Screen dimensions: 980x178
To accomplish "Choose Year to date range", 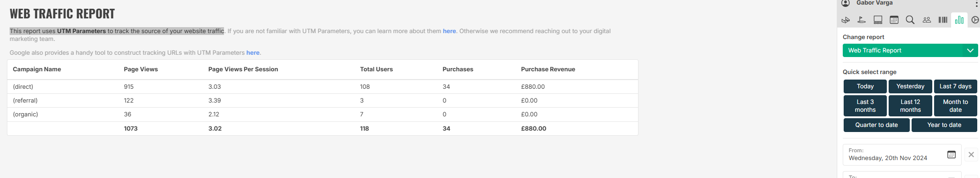I will click(x=944, y=125).
